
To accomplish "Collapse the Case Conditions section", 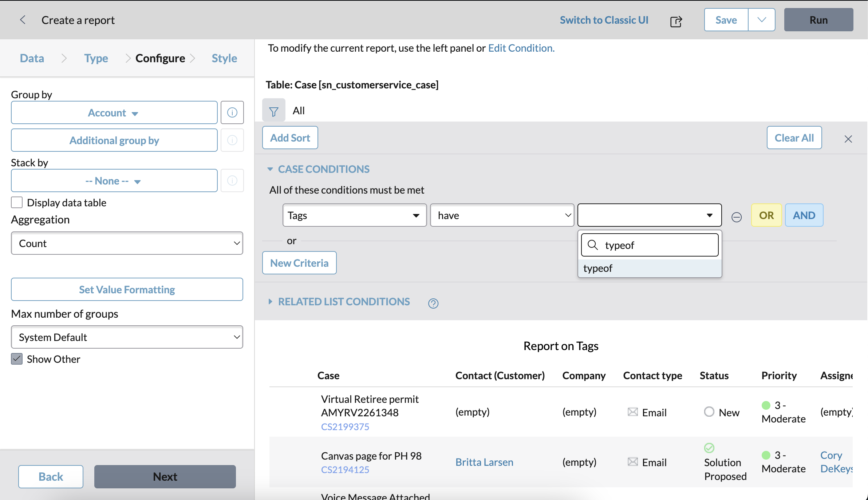I will pos(270,169).
